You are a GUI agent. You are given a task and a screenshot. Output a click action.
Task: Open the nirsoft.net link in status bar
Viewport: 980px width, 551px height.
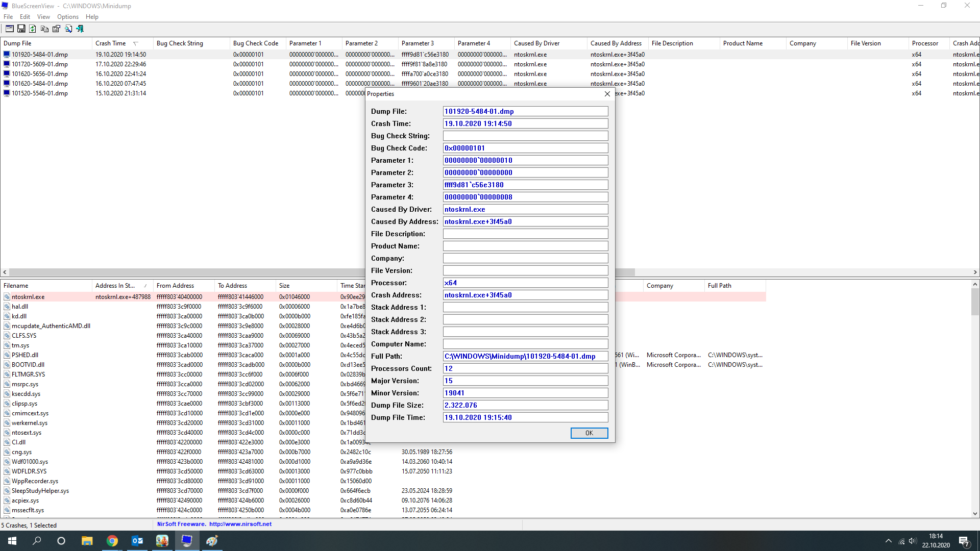tap(240, 524)
